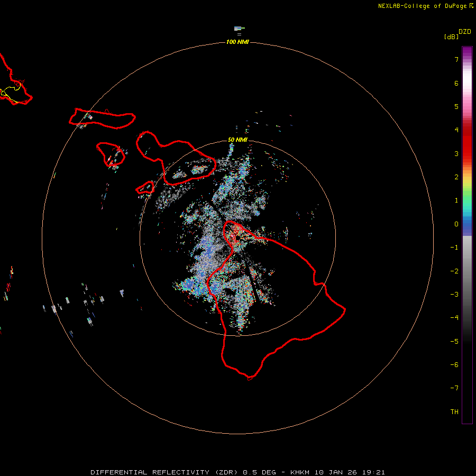Click DIFFERENTIAL REFLECTIVITY in the bottom caption
The height and width of the screenshot is (476, 476).
(x=150, y=472)
